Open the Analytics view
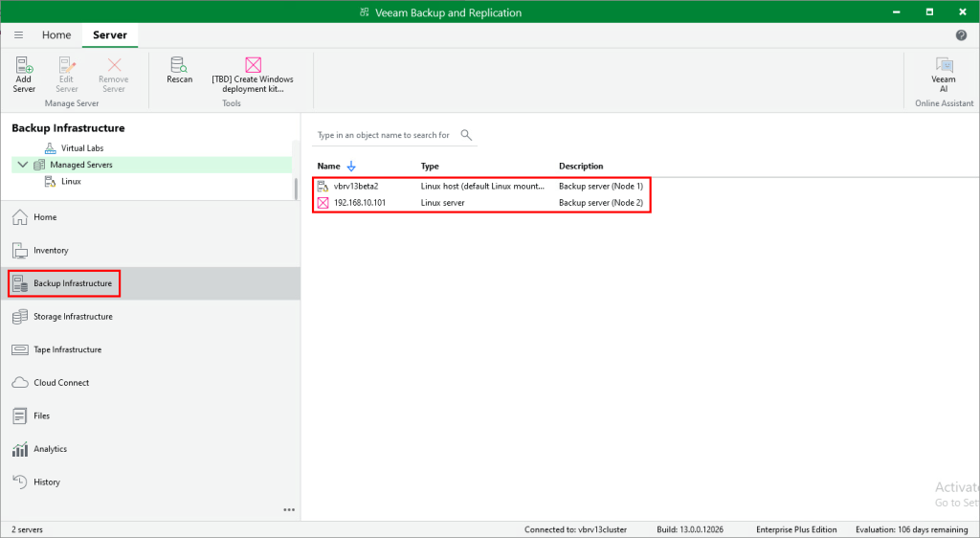Viewport: 980px width, 538px height. click(x=50, y=449)
